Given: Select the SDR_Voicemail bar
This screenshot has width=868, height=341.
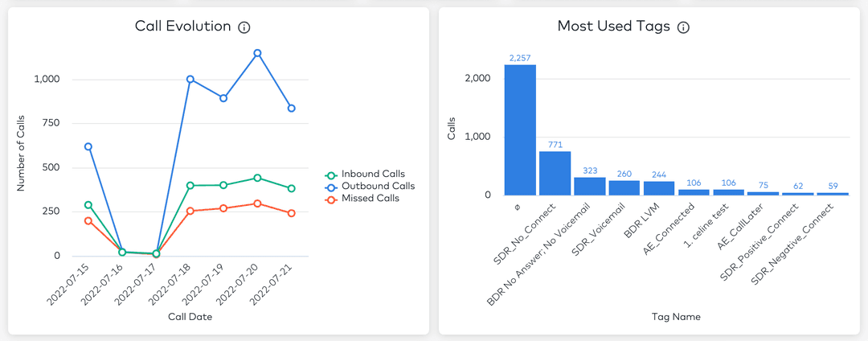Looking at the screenshot, I should pos(624,187).
